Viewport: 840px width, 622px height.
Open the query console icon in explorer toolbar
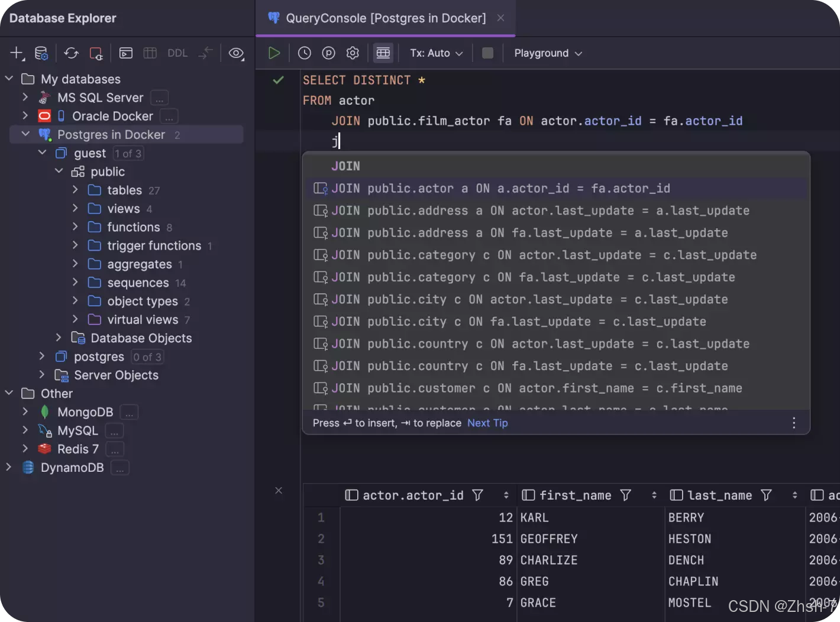coord(126,53)
